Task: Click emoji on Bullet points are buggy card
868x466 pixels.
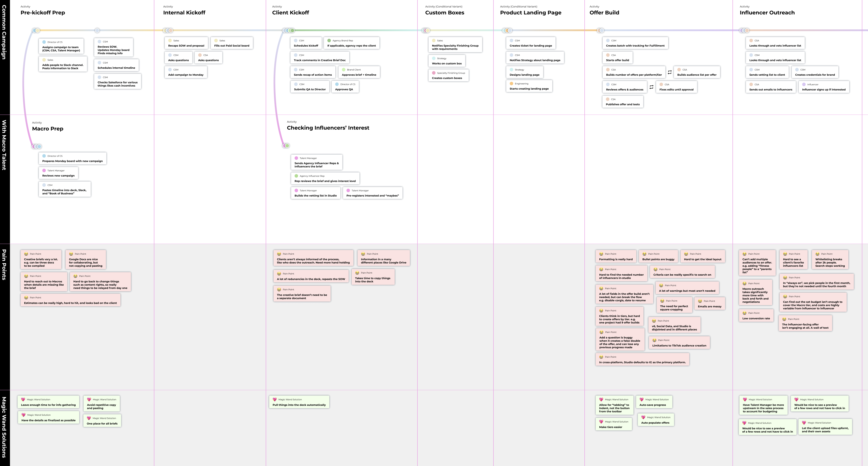Action: [x=644, y=254]
